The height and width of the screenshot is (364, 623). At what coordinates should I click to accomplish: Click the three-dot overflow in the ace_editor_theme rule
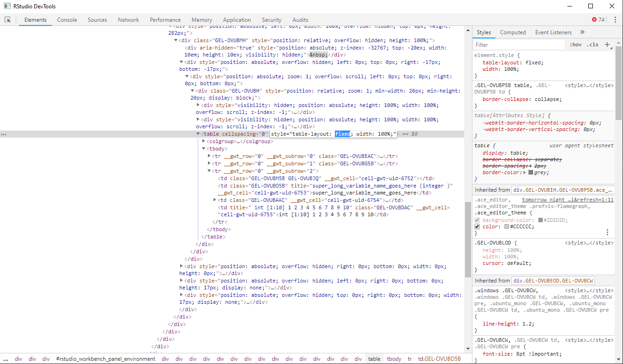click(607, 232)
